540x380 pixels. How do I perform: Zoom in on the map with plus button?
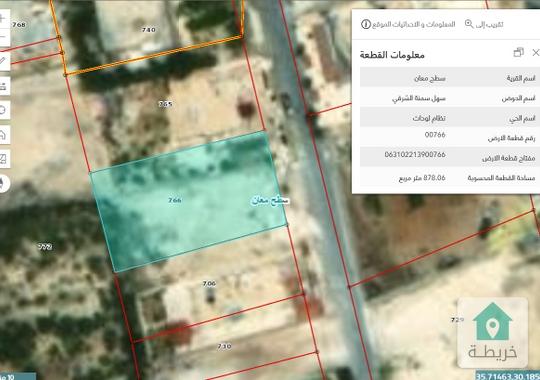coord(3,18)
